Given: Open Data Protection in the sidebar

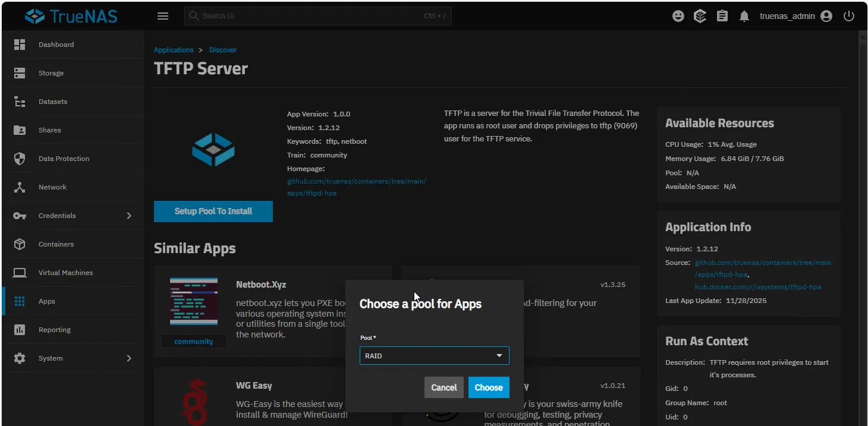Looking at the screenshot, I should 64,159.
